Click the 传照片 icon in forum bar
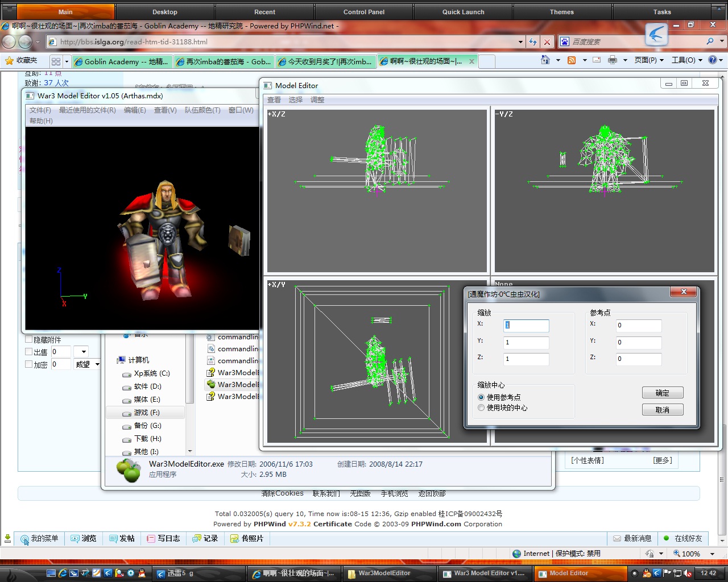This screenshot has height=582, width=728. pyautogui.click(x=234, y=539)
